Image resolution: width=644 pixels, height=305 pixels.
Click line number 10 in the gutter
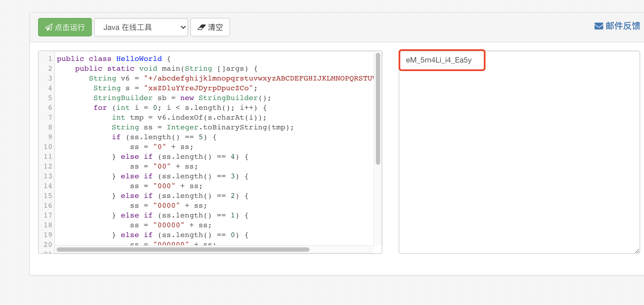pyautogui.click(x=48, y=147)
